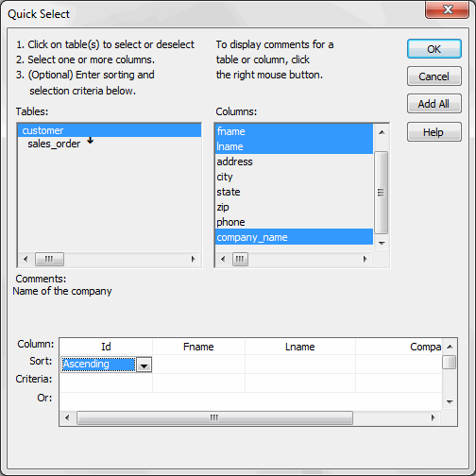
Task: Open the Help button
Action: pyautogui.click(x=433, y=132)
